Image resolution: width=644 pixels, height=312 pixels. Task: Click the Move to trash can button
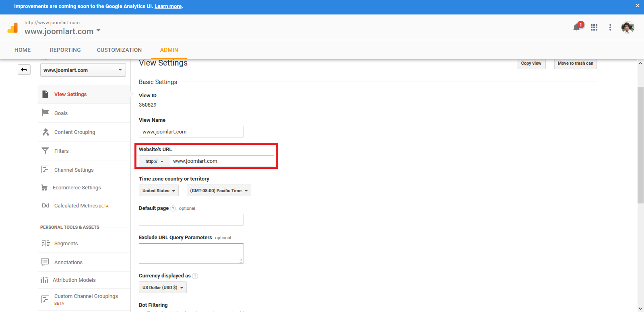coord(576,64)
